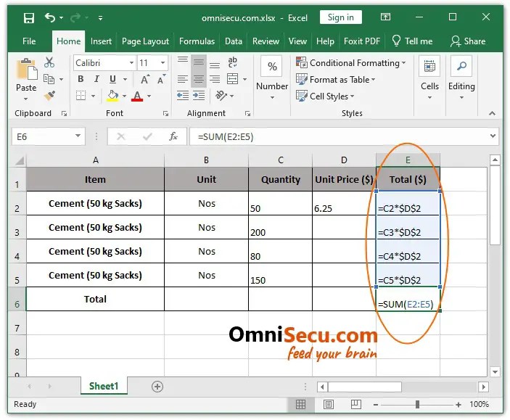
Task: Click Share button
Action: coord(468,41)
